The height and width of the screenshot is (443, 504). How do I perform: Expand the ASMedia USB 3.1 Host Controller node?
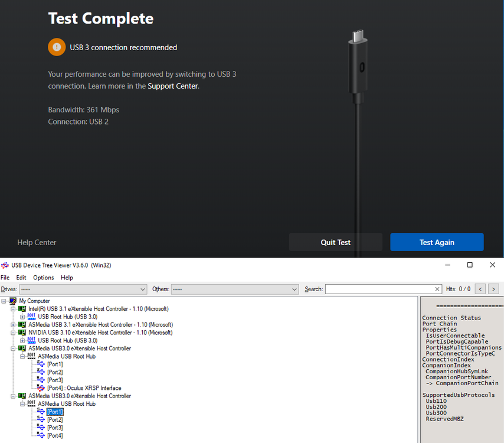point(13,325)
